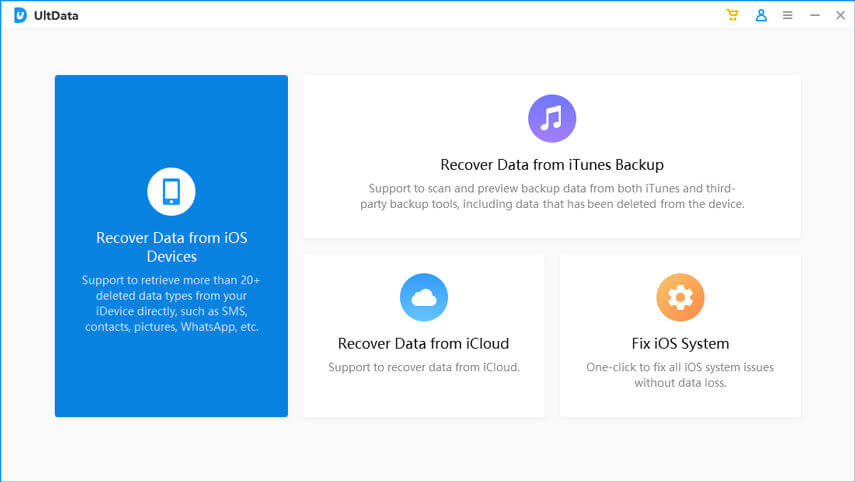Click the phone icon for iOS device recovery
The image size is (855, 482).
(x=171, y=191)
